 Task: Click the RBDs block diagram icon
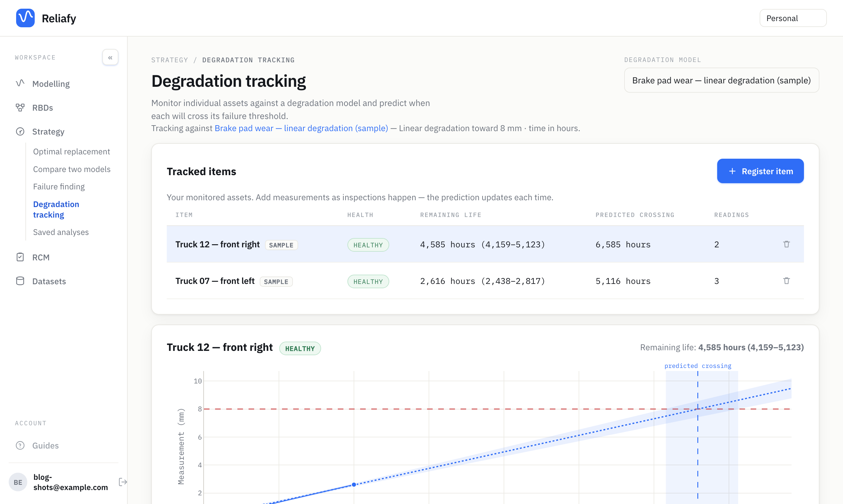(20, 108)
